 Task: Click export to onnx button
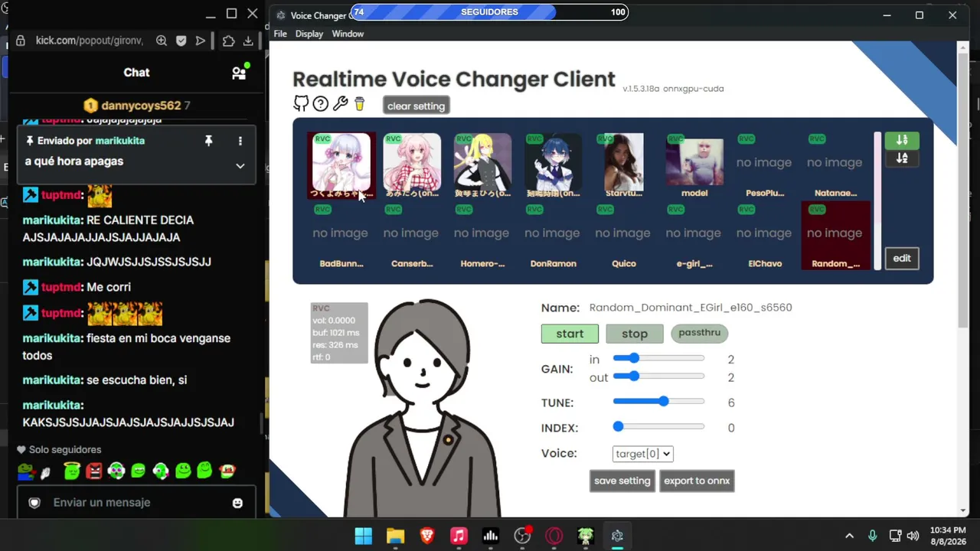(697, 481)
